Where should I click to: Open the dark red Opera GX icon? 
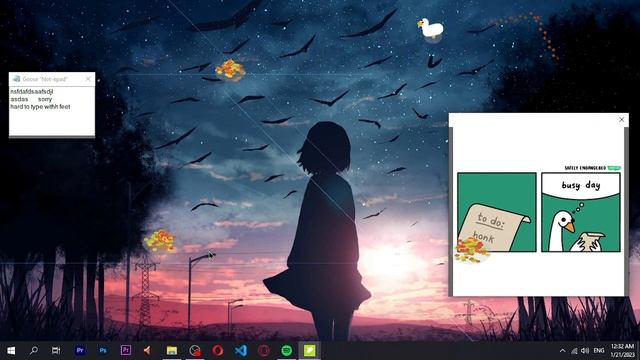[x=263, y=350]
